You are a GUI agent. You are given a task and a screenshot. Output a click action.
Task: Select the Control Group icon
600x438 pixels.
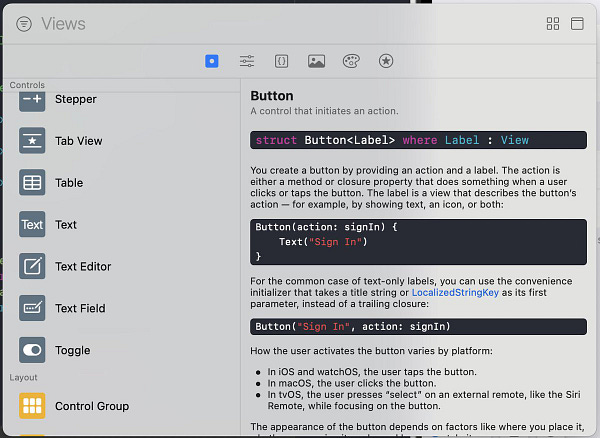tap(32, 405)
